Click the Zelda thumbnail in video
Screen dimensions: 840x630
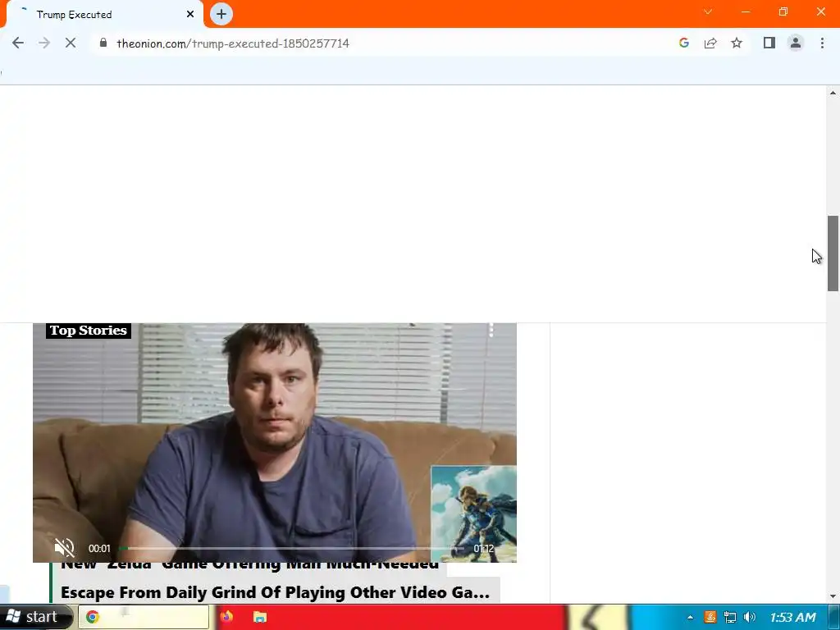pyautogui.click(x=473, y=514)
